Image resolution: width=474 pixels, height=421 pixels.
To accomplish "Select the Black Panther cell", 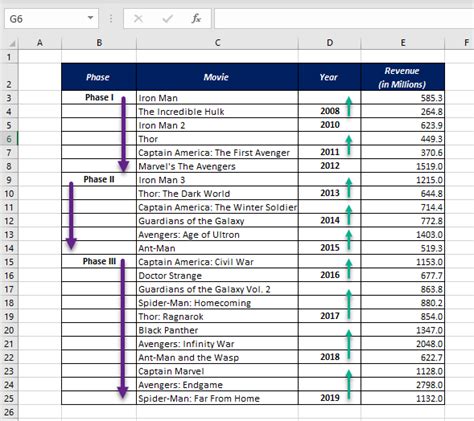I will [x=217, y=330].
